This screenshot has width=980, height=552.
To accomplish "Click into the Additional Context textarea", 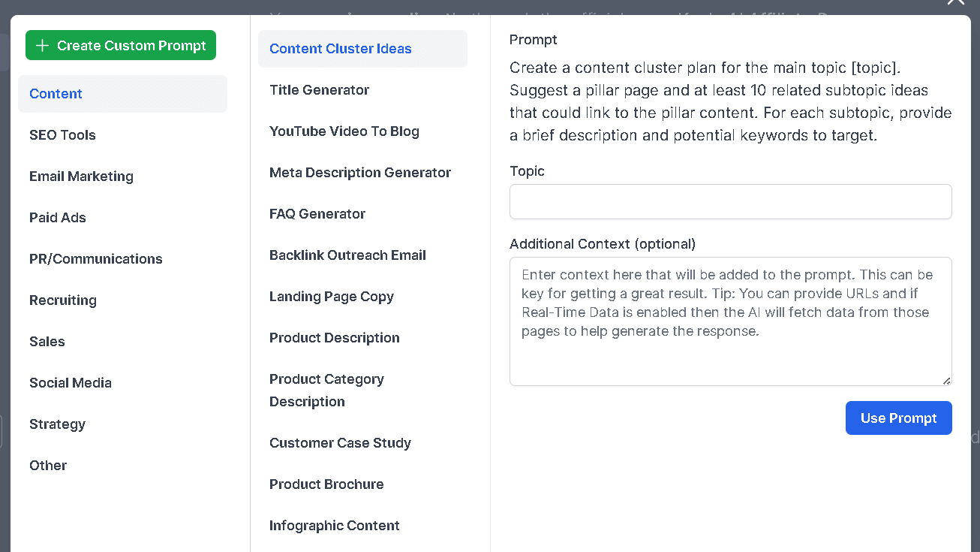I will [x=730, y=321].
